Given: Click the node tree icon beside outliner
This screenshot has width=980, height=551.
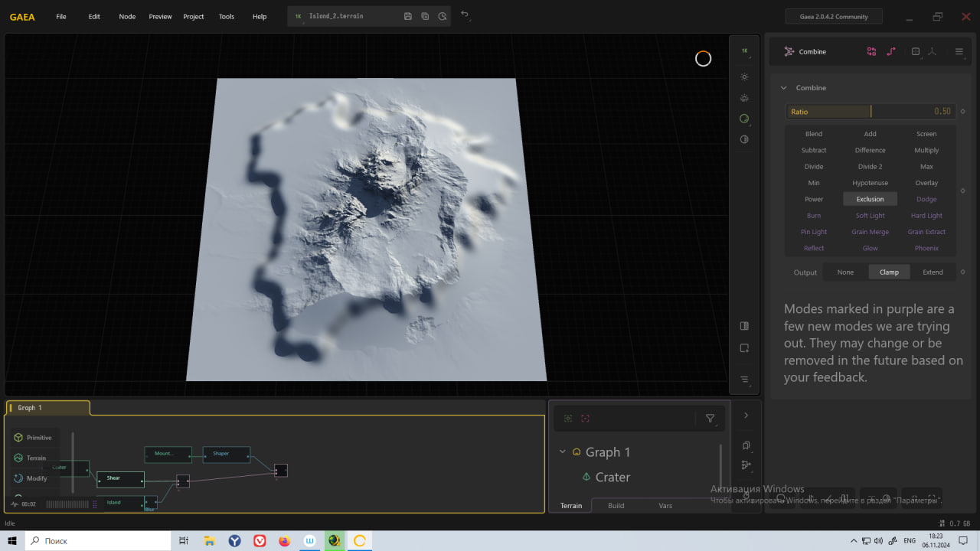Looking at the screenshot, I should click(746, 465).
